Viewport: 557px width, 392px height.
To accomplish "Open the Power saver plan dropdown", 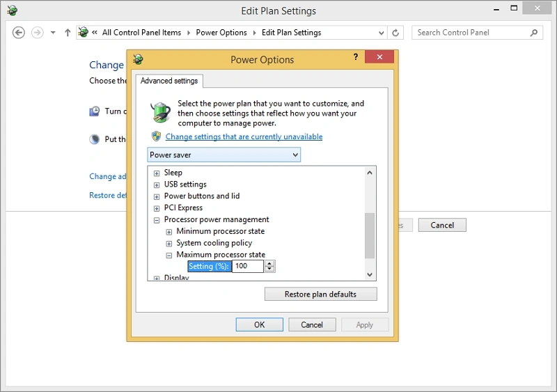I will [223, 155].
